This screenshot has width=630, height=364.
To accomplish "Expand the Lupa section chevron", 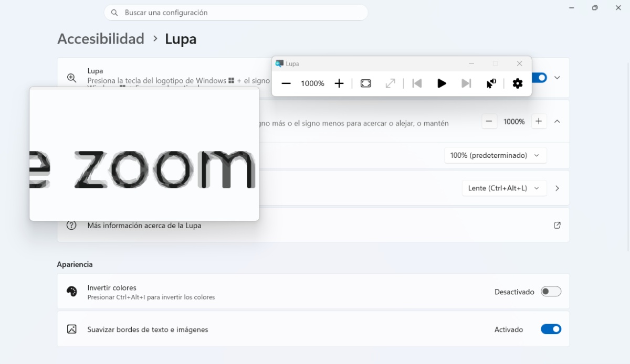I will pos(557,78).
